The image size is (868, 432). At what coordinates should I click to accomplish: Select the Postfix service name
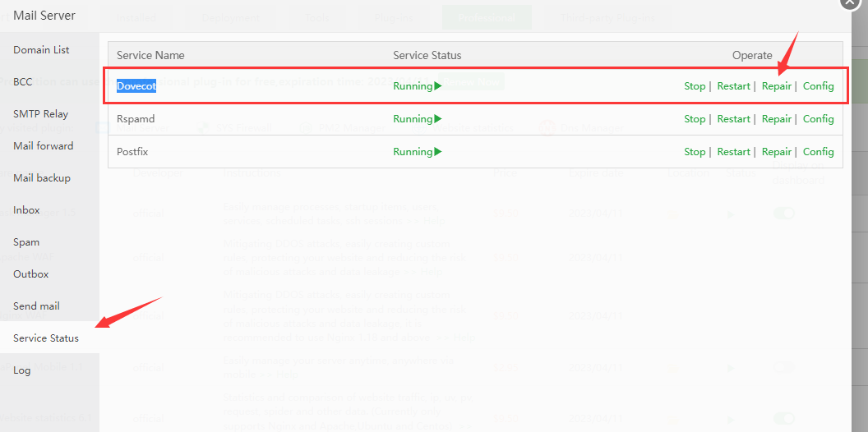coord(132,152)
